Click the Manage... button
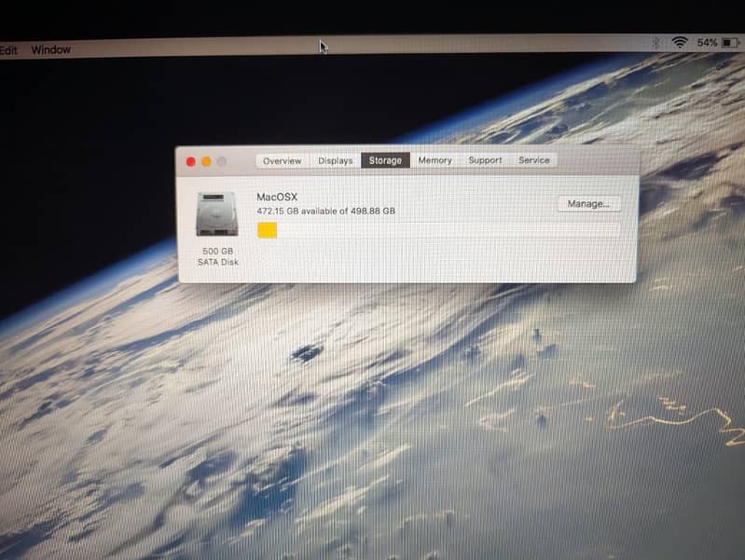Viewport: 745px width, 560px height. point(588,204)
